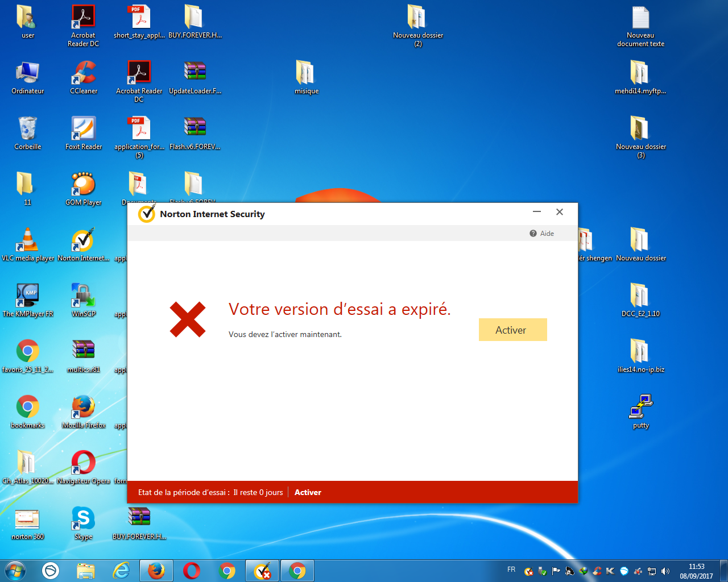Launch GOM Player shortcut

click(x=84, y=189)
